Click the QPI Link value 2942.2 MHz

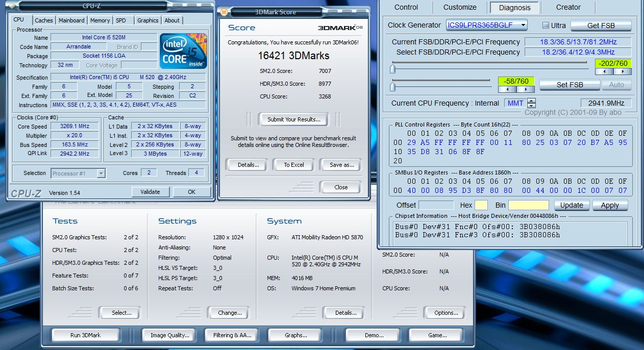point(75,153)
